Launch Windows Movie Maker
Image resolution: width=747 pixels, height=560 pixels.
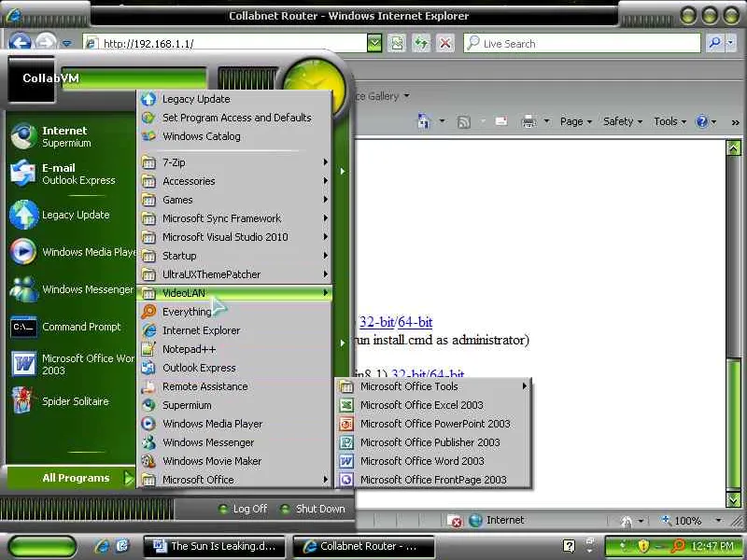click(234, 461)
